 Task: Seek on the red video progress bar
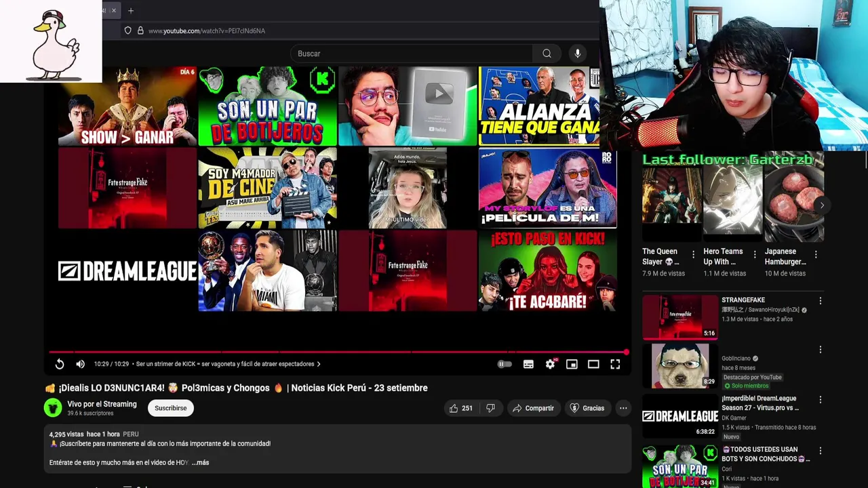338,352
